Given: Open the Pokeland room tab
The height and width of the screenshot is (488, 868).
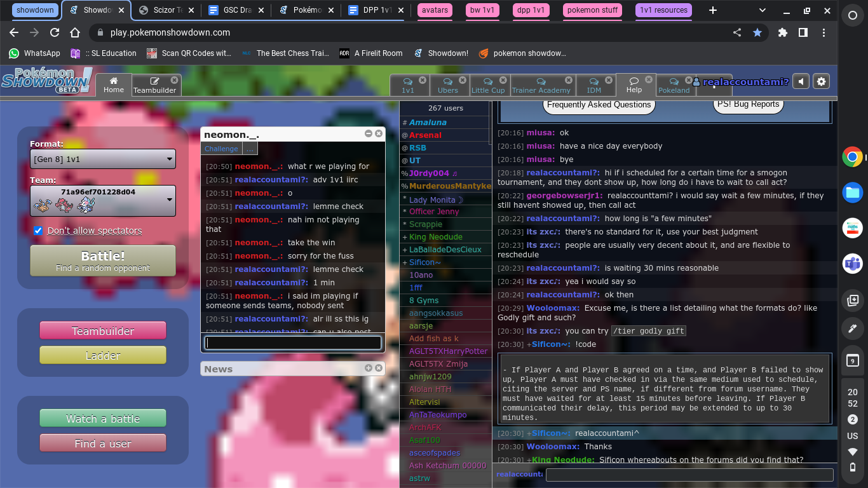Looking at the screenshot, I should coord(674,86).
